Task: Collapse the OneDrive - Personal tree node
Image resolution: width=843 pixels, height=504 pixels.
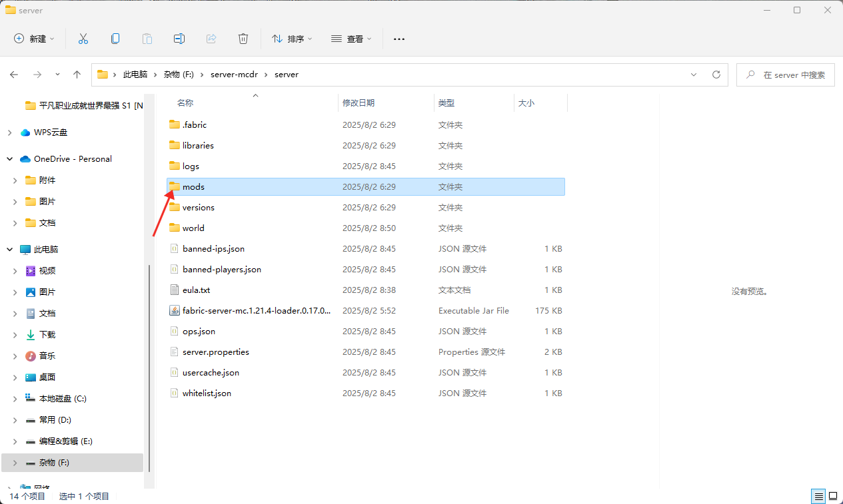Action: pyautogui.click(x=9, y=159)
